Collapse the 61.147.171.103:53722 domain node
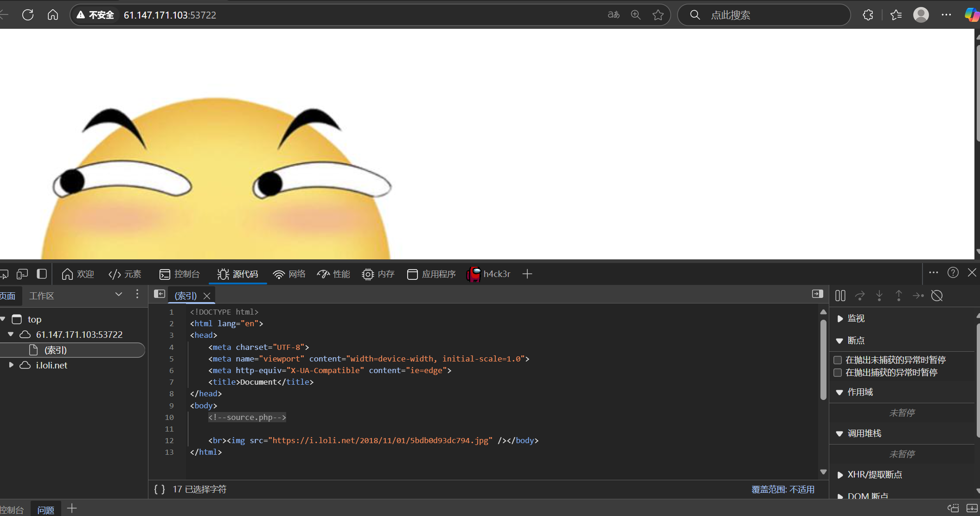This screenshot has width=980, height=516. (x=11, y=335)
